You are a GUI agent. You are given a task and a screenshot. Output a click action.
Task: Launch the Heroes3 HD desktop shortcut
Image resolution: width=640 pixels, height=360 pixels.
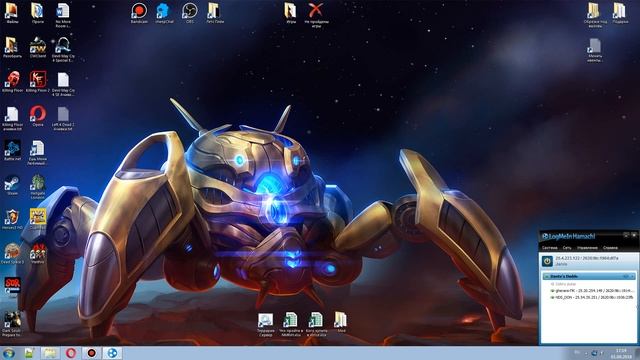tap(12, 219)
